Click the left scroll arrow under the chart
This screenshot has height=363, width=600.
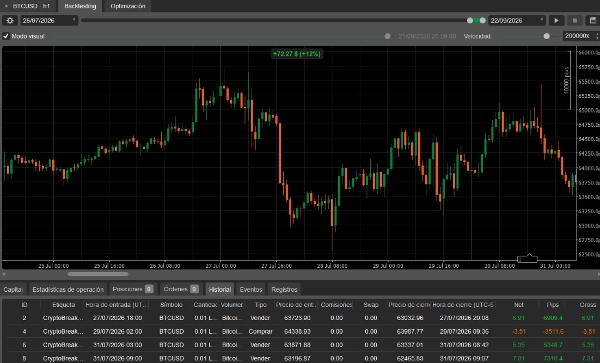[3, 274]
